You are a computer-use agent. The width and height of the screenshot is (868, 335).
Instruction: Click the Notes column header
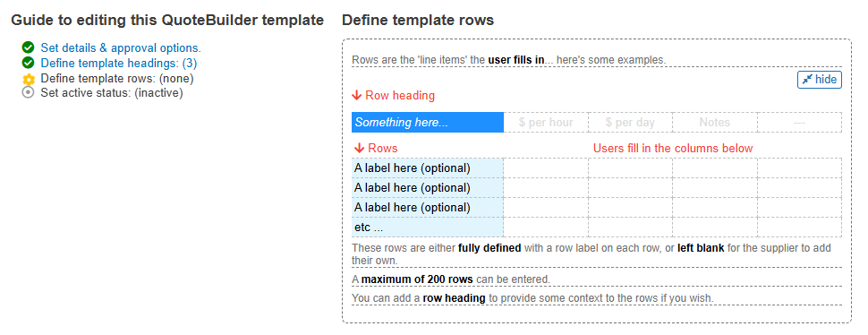[x=715, y=123]
